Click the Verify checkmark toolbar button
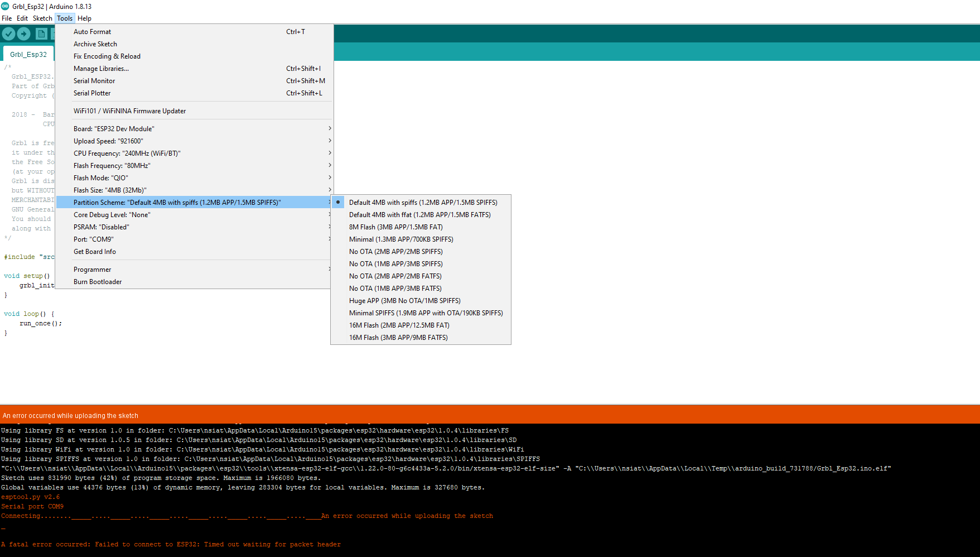Viewport: 980px width, 557px height. (8, 34)
